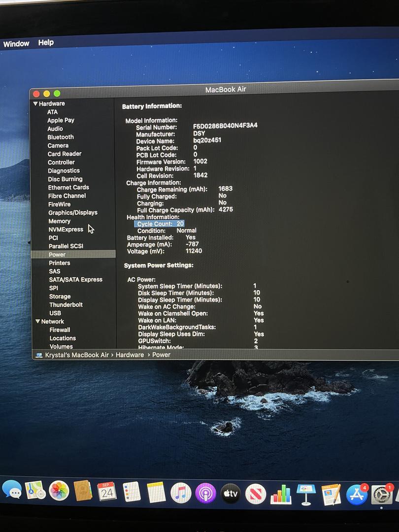Open the Notes app in the Dock
This screenshot has height=532, width=399.
coord(156,492)
